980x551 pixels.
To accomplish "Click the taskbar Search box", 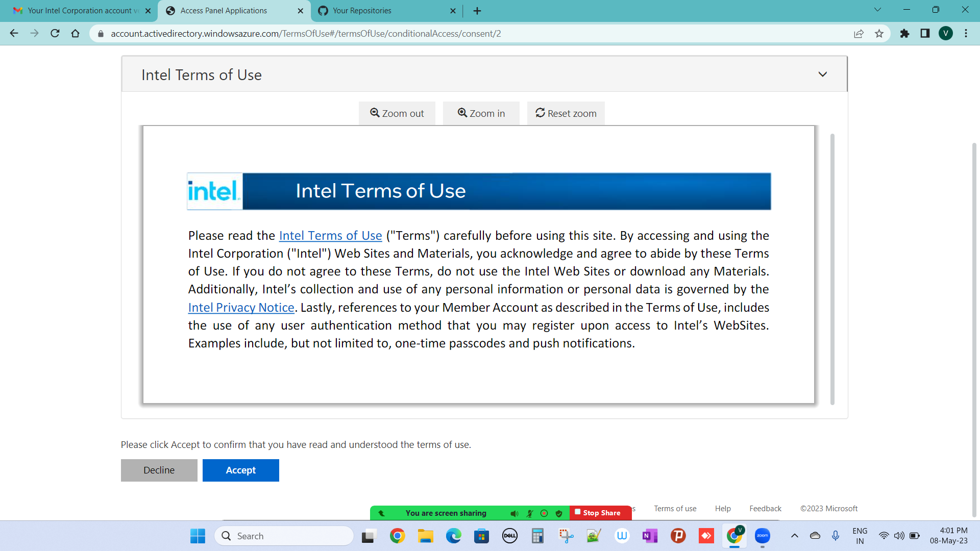I will pos(284,536).
